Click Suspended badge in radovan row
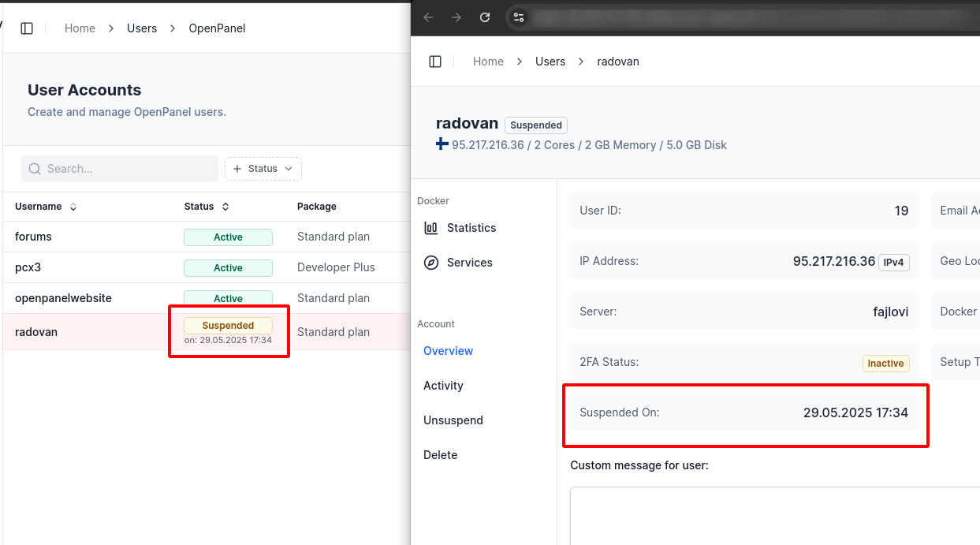The width and height of the screenshot is (980, 545). (228, 325)
